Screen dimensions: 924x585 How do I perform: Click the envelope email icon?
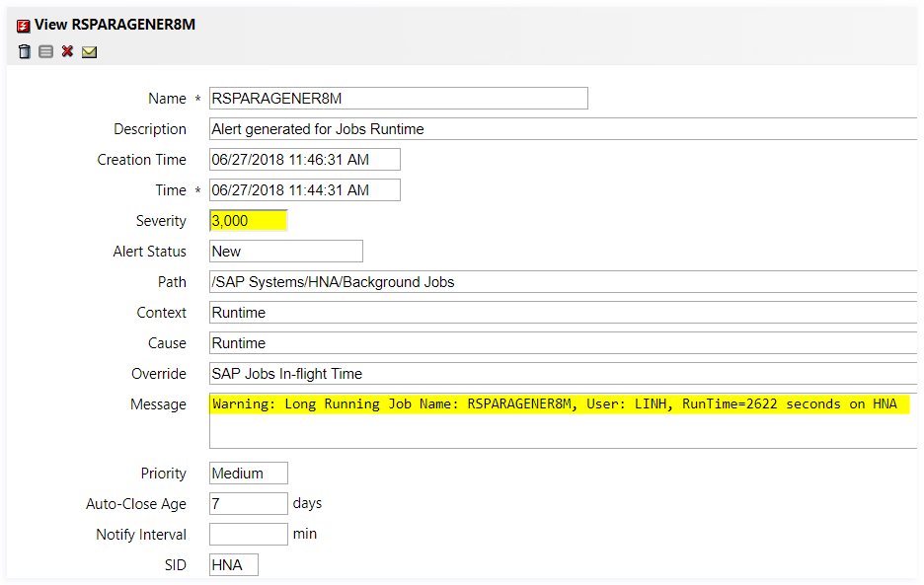tap(90, 52)
